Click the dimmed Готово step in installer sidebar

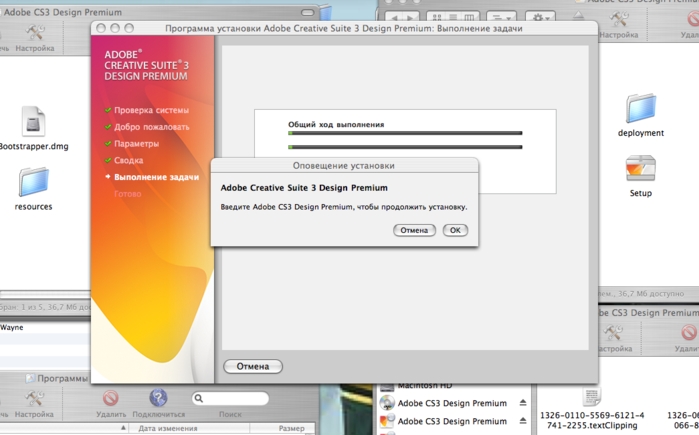pyautogui.click(x=127, y=194)
